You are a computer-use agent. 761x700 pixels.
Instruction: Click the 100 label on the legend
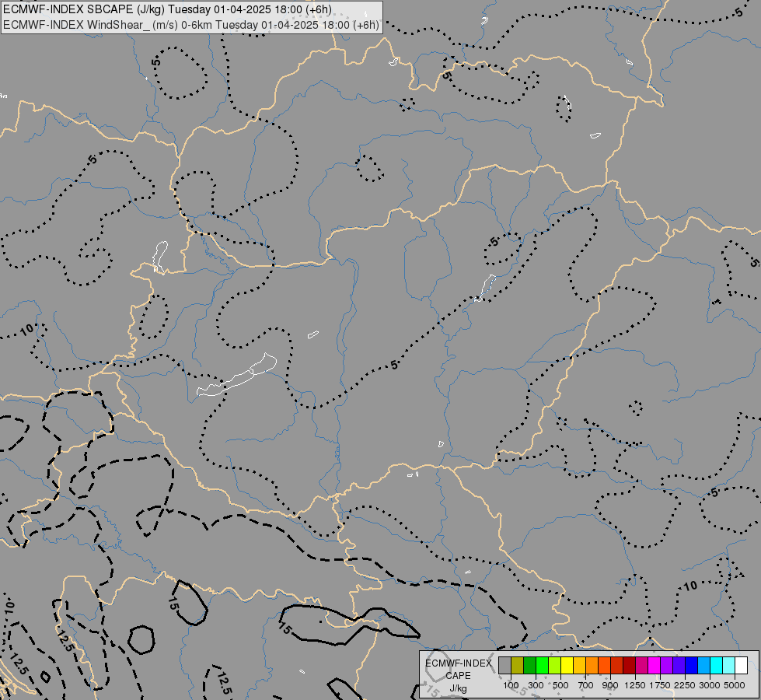[x=511, y=685]
